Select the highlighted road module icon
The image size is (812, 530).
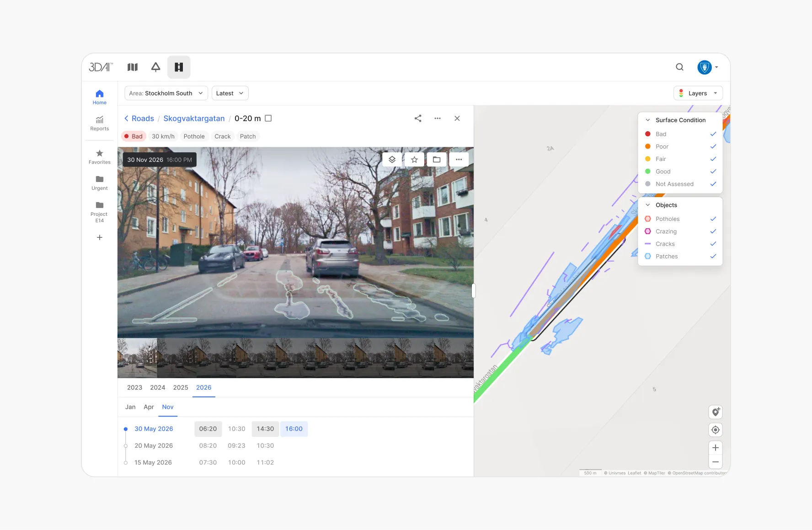(x=179, y=67)
